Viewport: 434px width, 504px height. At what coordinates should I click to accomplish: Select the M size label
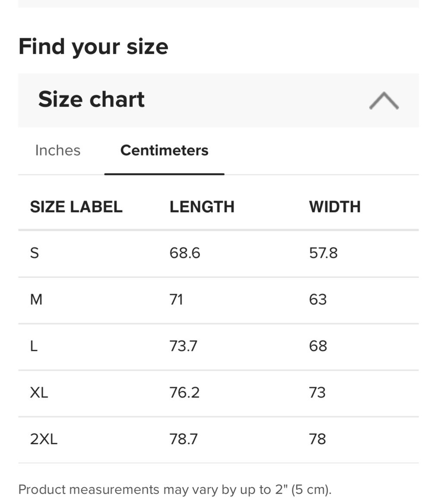click(36, 300)
